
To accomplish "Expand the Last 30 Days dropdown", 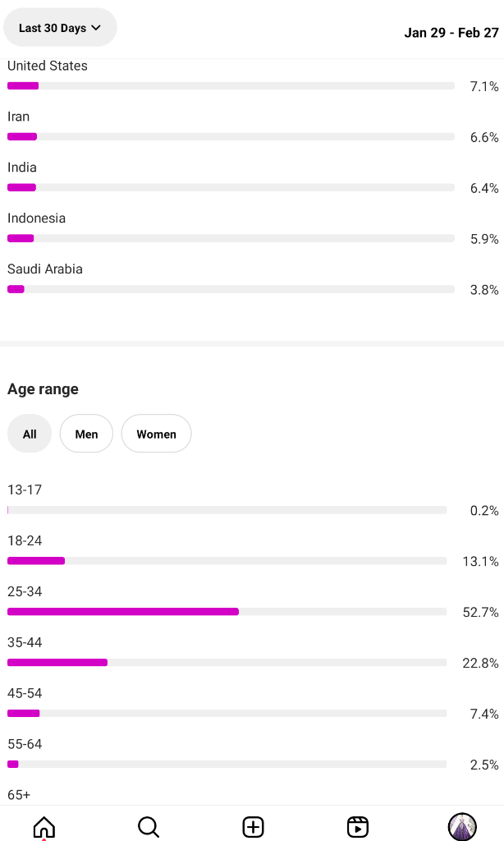I will click(x=60, y=27).
